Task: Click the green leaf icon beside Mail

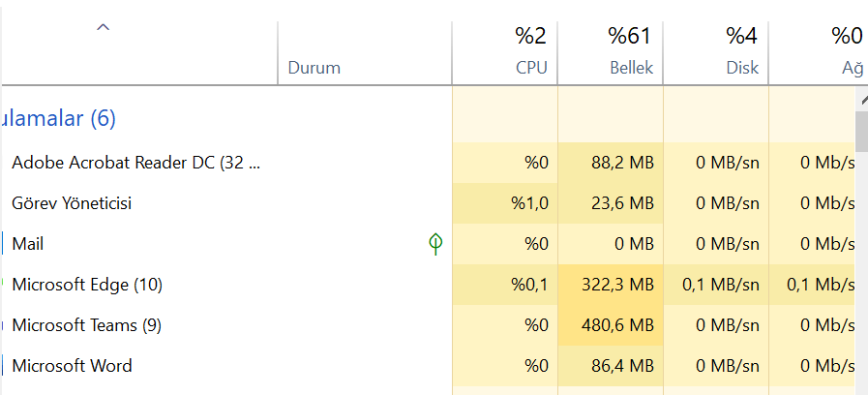Action: tap(435, 244)
